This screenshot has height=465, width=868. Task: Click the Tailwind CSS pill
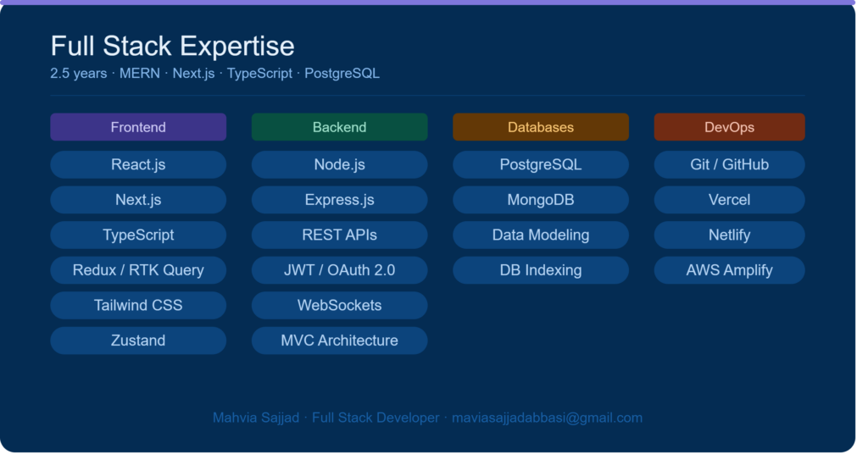(x=138, y=305)
